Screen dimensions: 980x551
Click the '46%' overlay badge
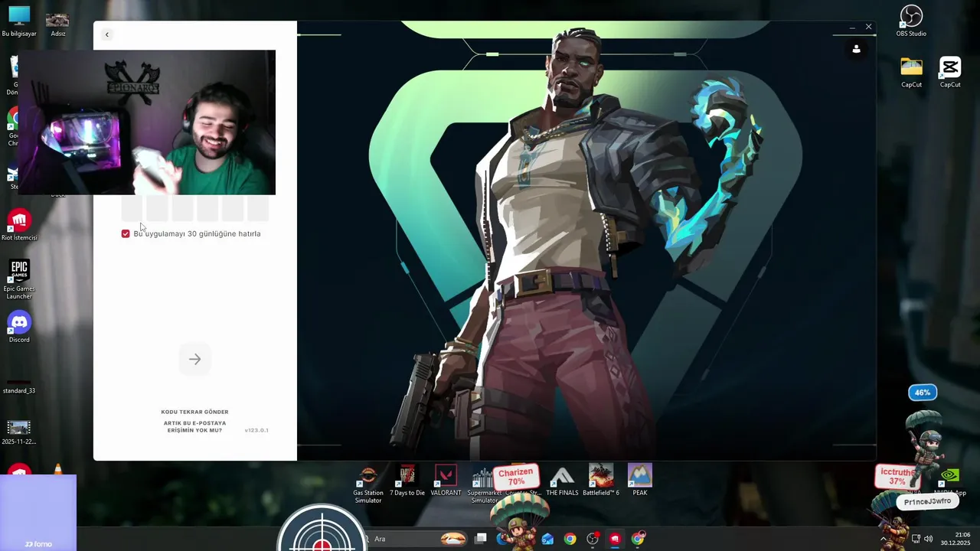[923, 393]
